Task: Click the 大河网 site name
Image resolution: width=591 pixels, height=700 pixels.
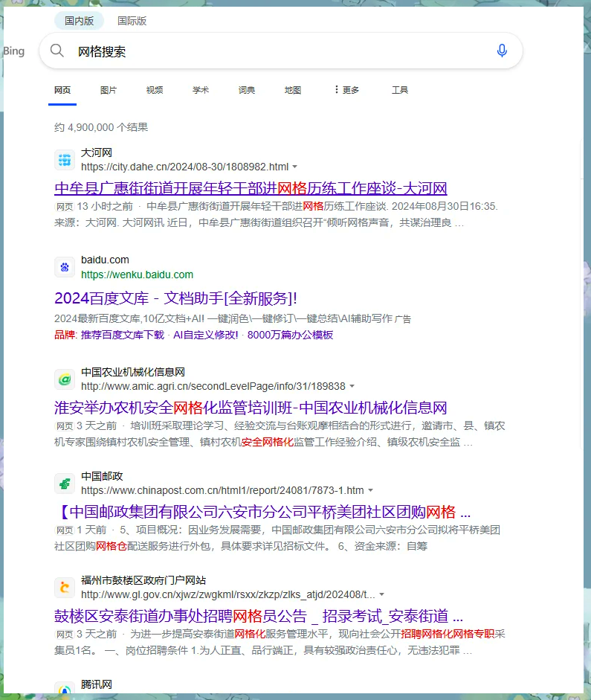Action: [x=97, y=152]
